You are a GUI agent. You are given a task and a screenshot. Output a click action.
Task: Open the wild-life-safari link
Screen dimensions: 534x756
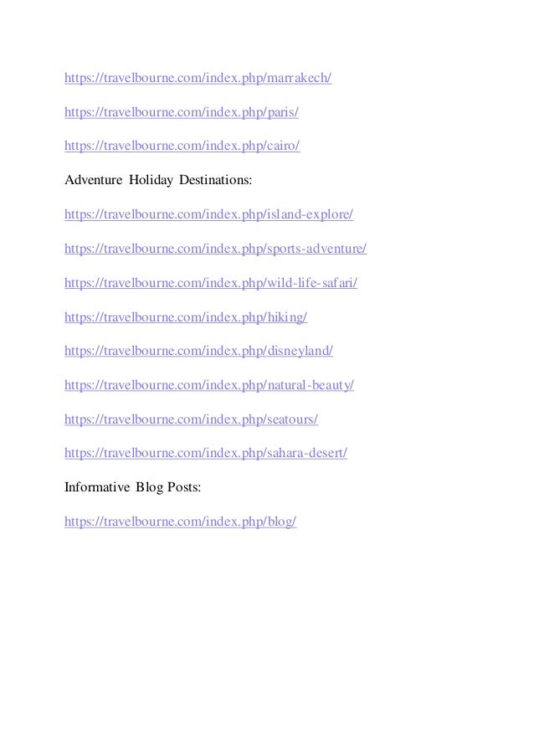[211, 283]
